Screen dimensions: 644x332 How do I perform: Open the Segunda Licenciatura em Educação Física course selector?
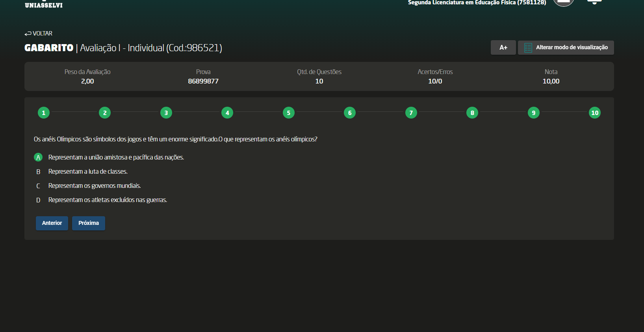pyautogui.click(x=477, y=3)
